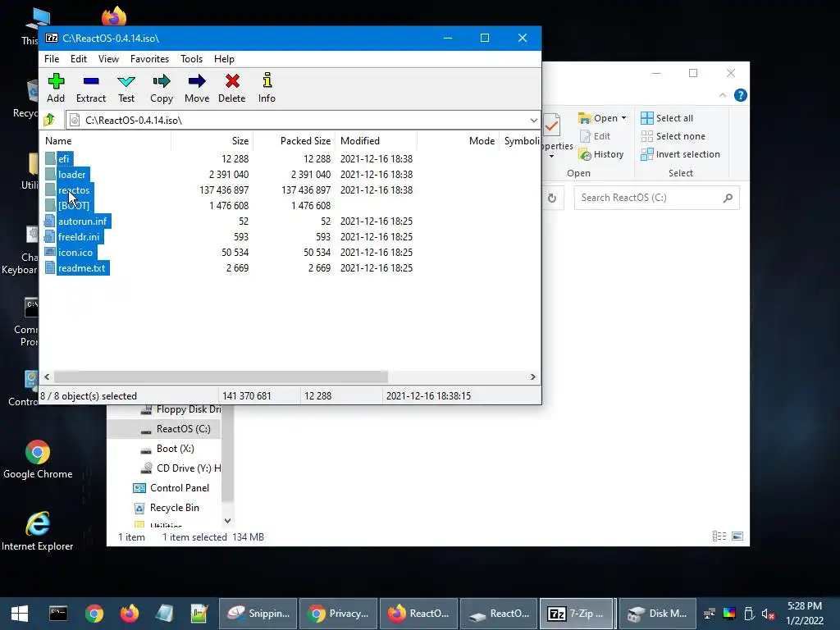
Task: Open the Google Chrome desktop shortcut
Action: coord(38,459)
